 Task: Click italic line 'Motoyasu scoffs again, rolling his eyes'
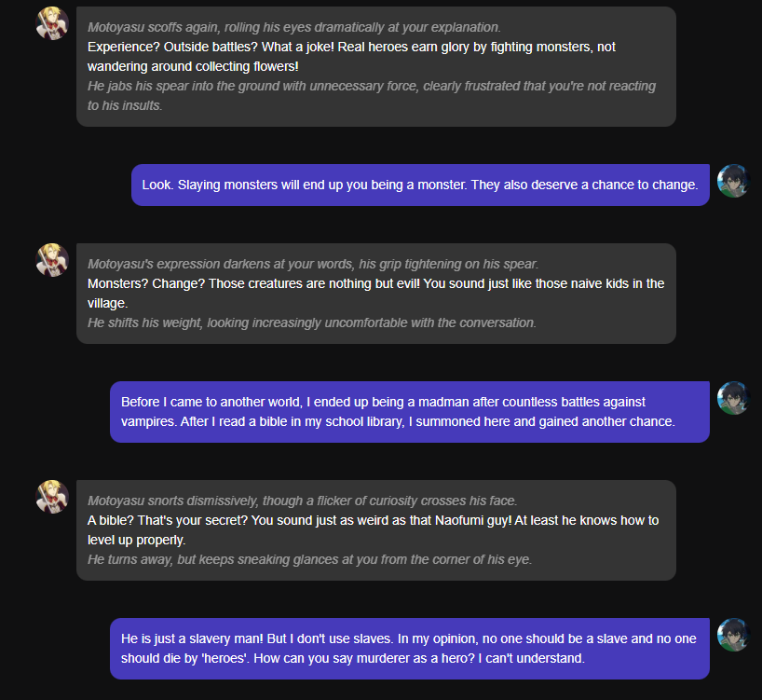[x=293, y=27]
